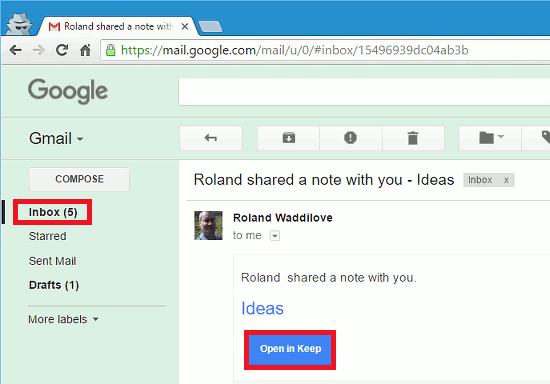This screenshot has width=550, height=384.
Task: Click the browser back arrow
Action: click(16, 50)
